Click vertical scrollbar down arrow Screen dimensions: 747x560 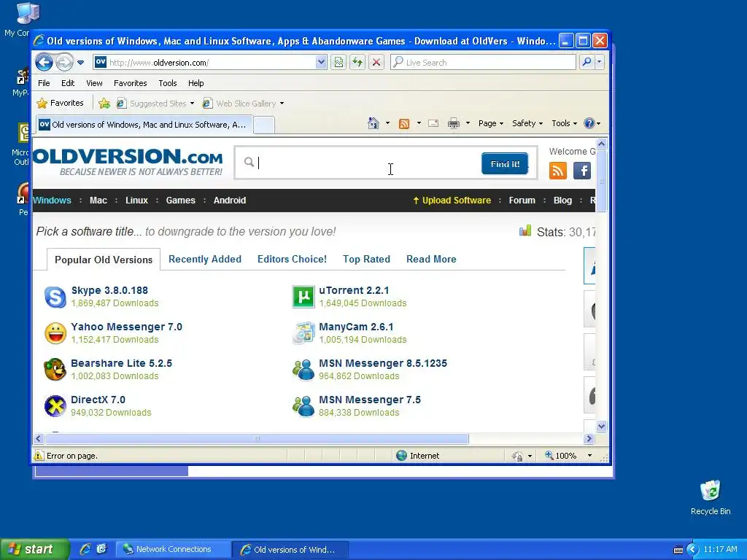[601, 426]
